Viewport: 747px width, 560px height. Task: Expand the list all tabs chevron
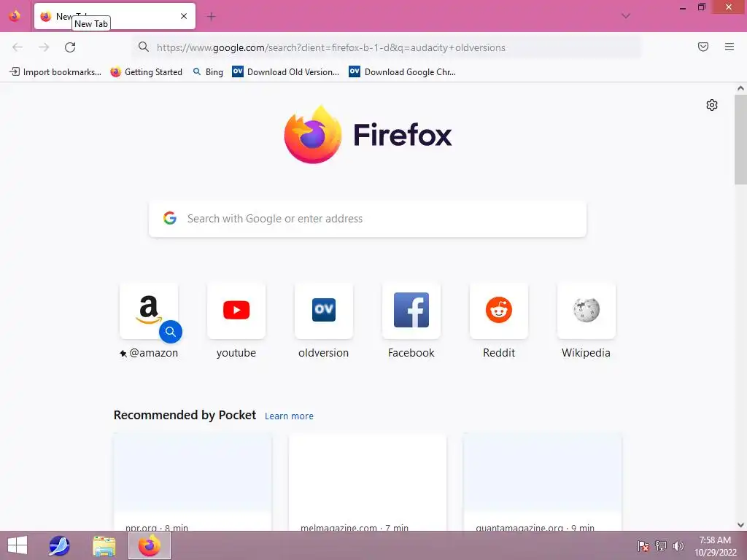pos(626,16)
